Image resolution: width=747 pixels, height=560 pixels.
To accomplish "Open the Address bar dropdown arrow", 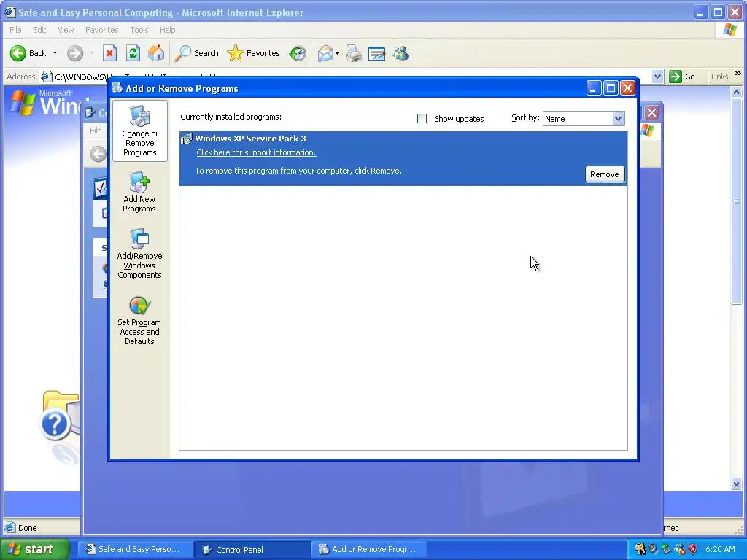I will 657,76.
